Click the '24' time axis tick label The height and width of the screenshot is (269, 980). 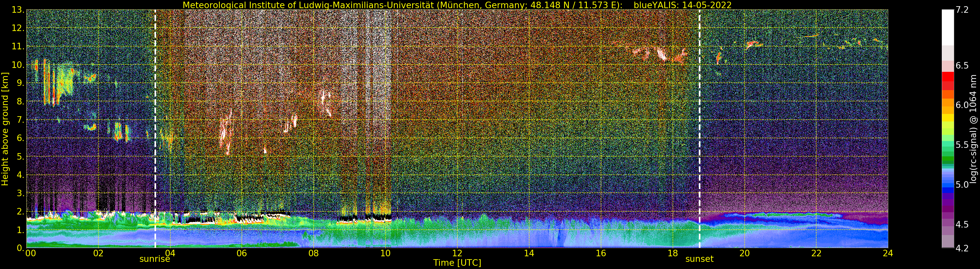888,253
